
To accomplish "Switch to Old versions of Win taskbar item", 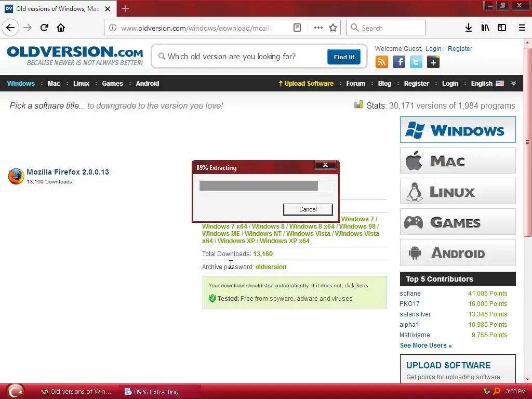I will [77, 392].
